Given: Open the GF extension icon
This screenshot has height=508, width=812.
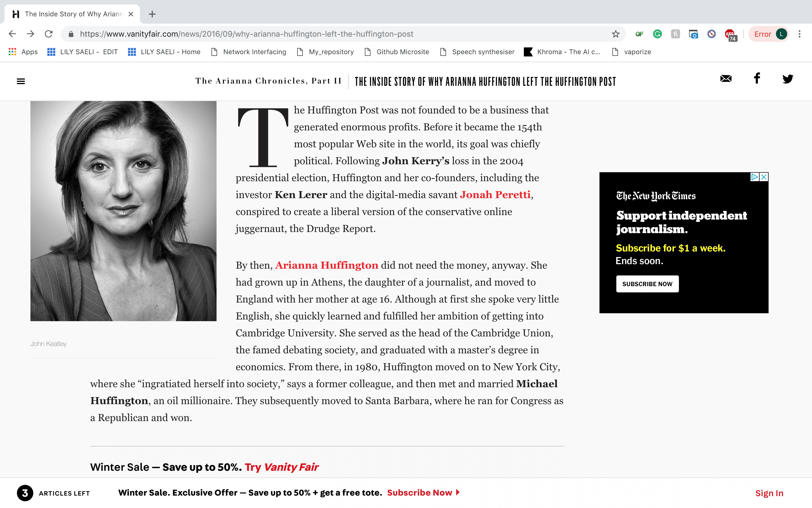Looking at the screenshot, I should 639,34.
